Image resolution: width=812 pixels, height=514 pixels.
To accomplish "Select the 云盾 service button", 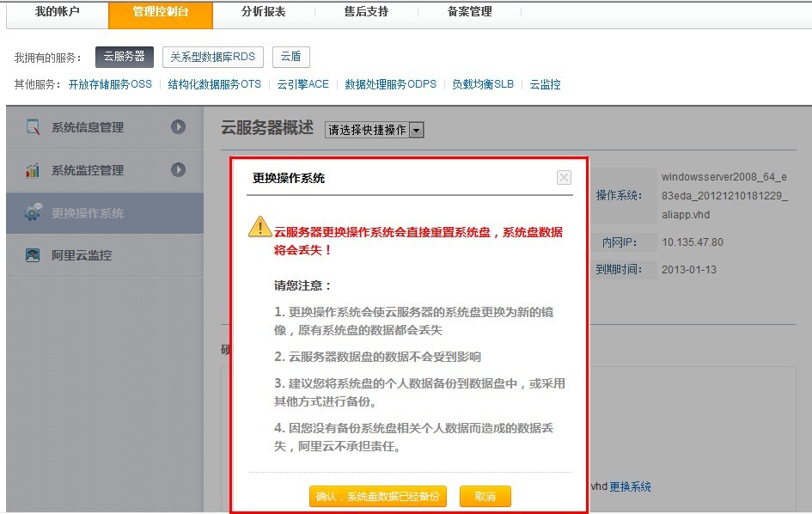I will click(291, 57).
